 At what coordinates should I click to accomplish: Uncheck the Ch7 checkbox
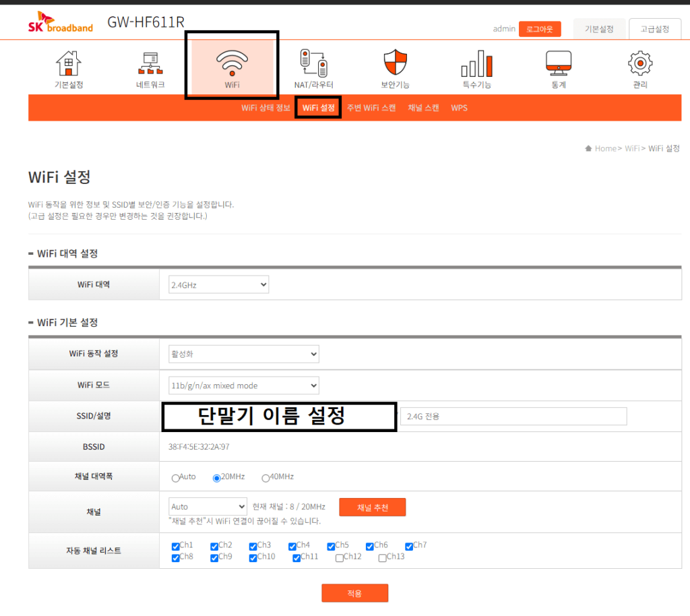[409, 546]
